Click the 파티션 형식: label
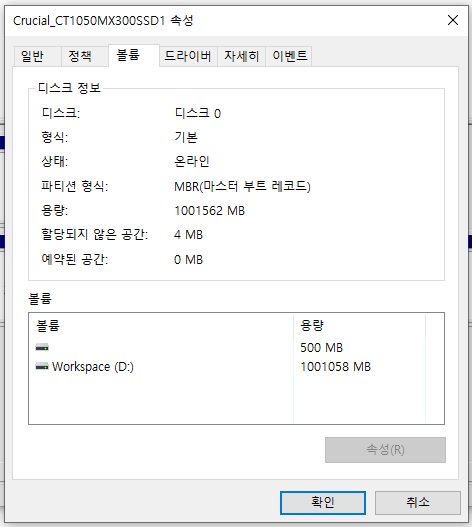 pos(75,186)
